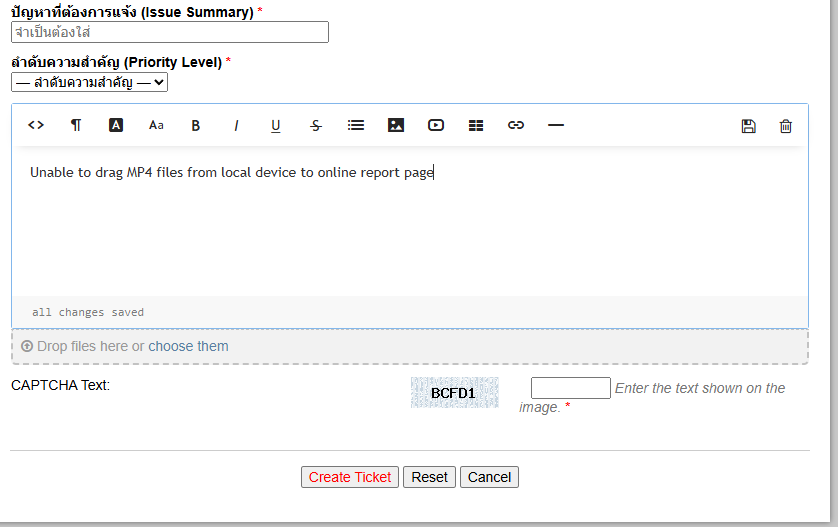Expand the Priority Level dropdown
Viewport: 838px width, 527px height.
pyautogui.click(x=90, y=82)
